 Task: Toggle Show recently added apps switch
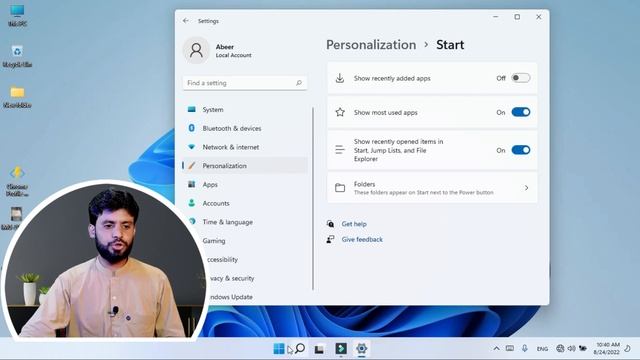pyautogui.click(x=521, y=78)
